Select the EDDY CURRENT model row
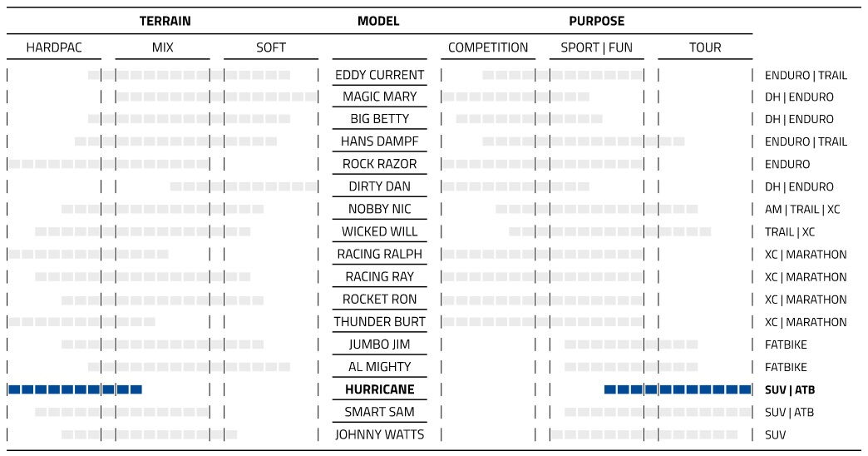The image size is (868, 456). click(x=379, y=75)
